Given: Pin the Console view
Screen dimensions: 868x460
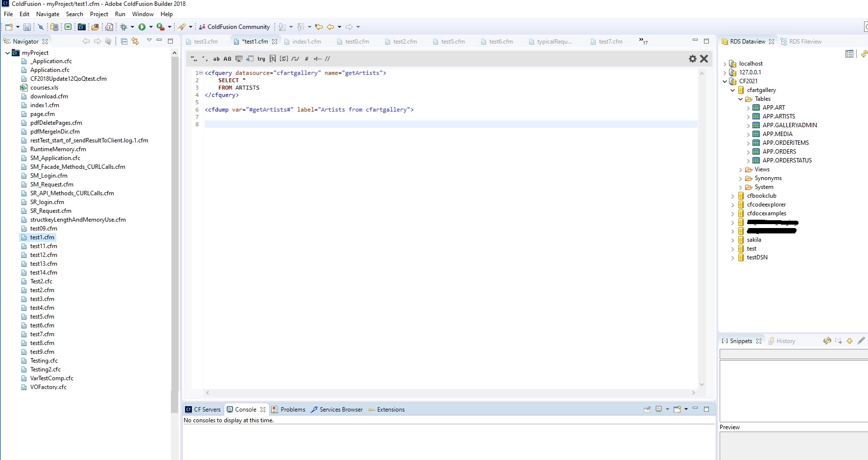Looking at the screenshot, I should coord(647,409).
